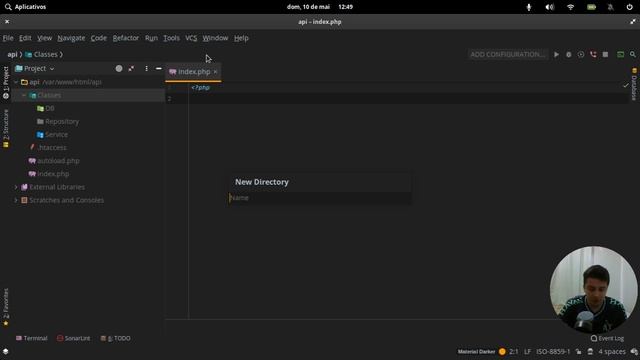This screenshot has width=640, height=360.
Task: Expand Scratches and Consoles node
Action: pos(16,200)
